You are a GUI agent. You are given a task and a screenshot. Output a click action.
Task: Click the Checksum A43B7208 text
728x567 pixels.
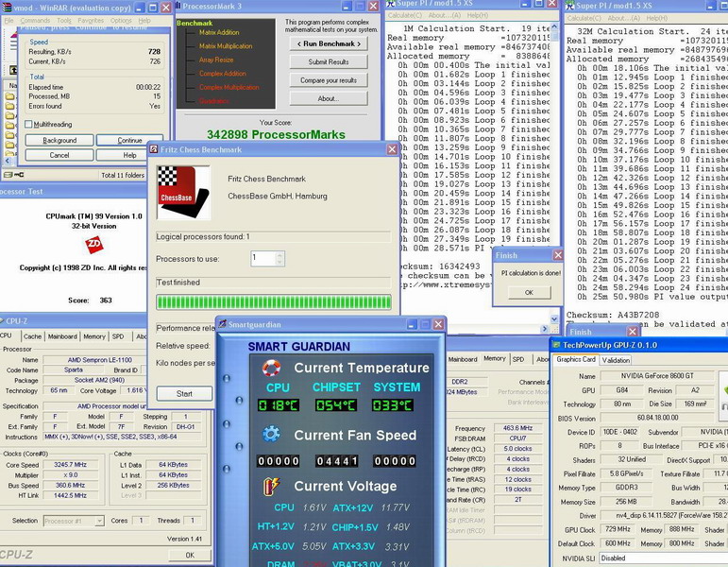point(613,315)
